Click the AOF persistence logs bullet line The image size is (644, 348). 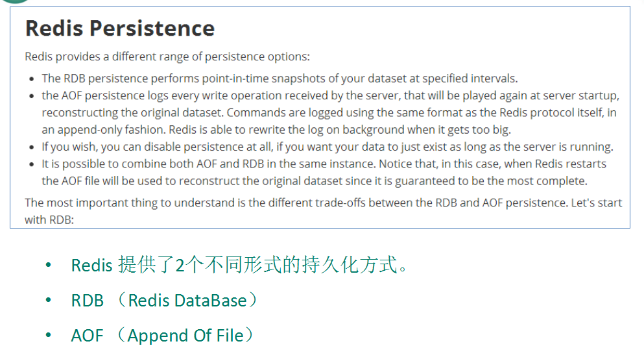pos(330,96)
